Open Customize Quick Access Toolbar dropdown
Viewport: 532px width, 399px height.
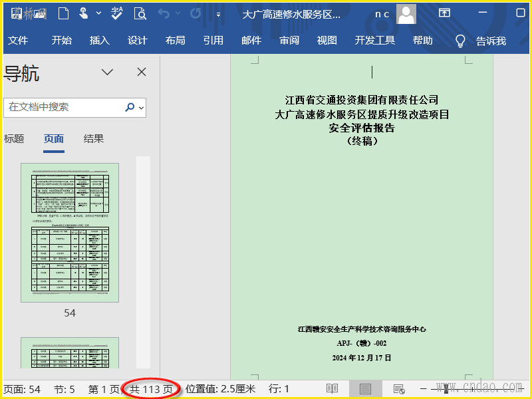[219, 15]
